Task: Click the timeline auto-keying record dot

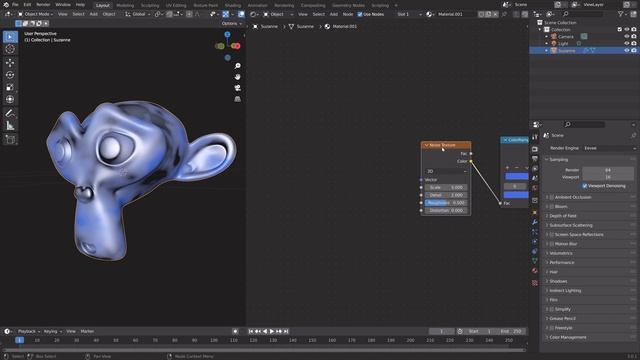Action: pyautogui.click(x=235, y=331)
